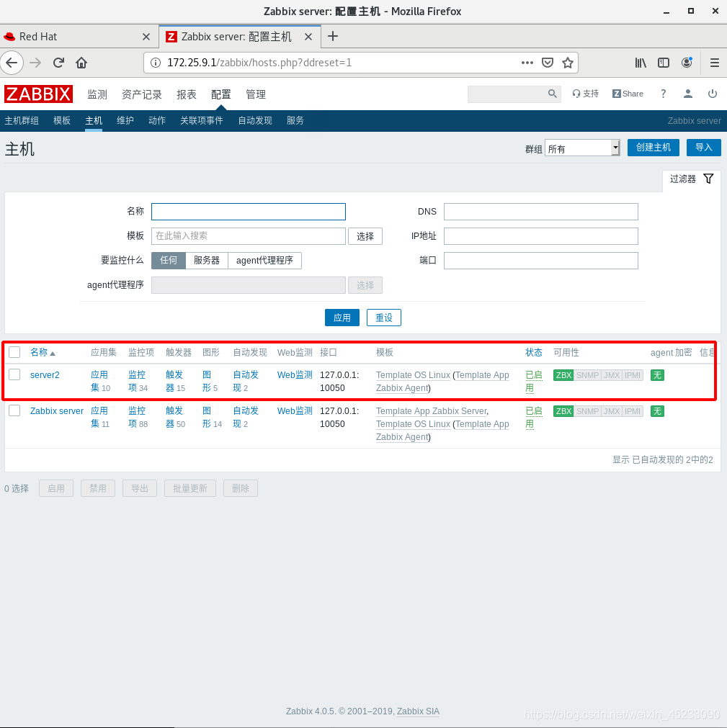Select agent代理程序 monitoring option
727x728 pixels.
pos(264,261)
